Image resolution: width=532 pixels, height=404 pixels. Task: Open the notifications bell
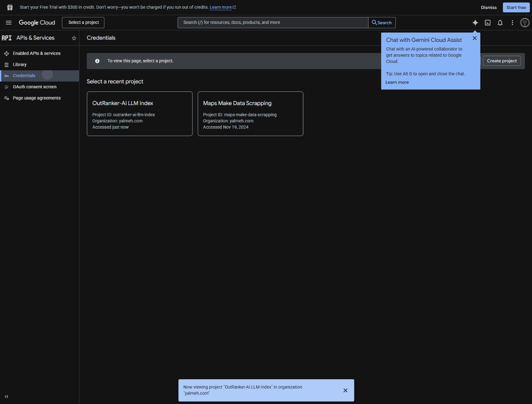point(500,23)
